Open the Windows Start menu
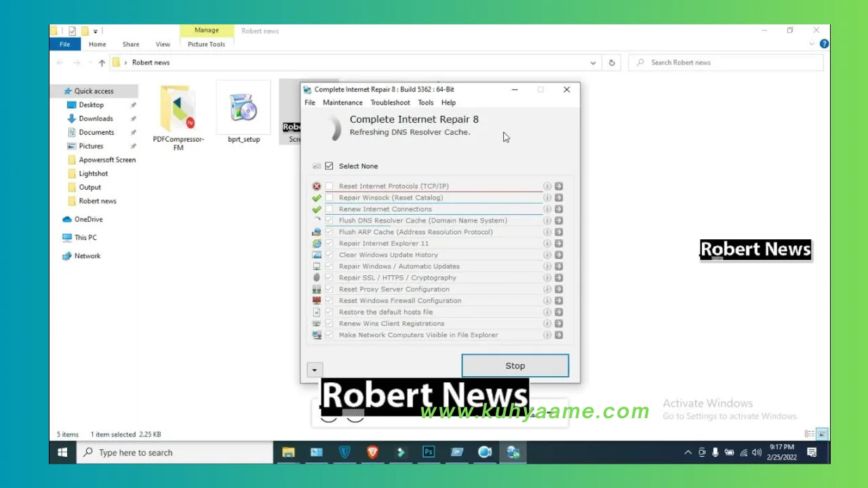Viewport: 868px width, 488px height. point(62,452)
